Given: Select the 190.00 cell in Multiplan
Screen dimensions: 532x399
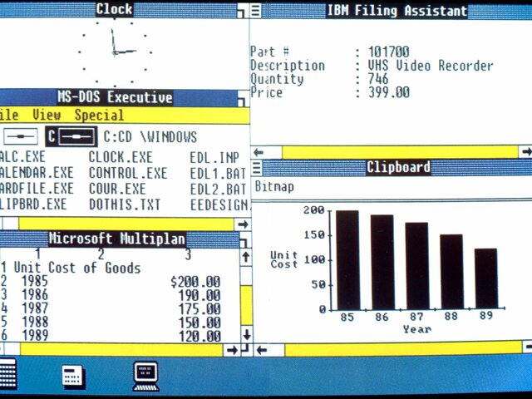Looking at the screenshot, I should pyautogui.click(x=199, y=295).
